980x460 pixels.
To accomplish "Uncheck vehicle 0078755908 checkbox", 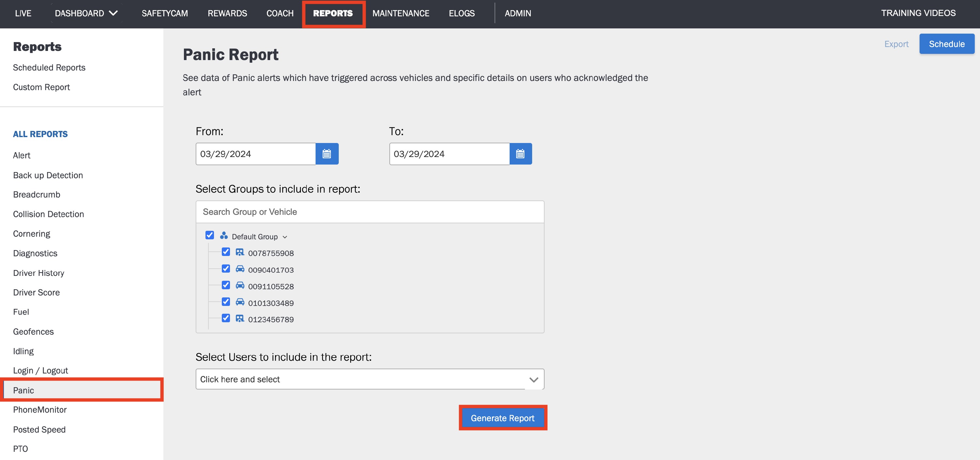I will pyautogui.click(x=226, y=252).
